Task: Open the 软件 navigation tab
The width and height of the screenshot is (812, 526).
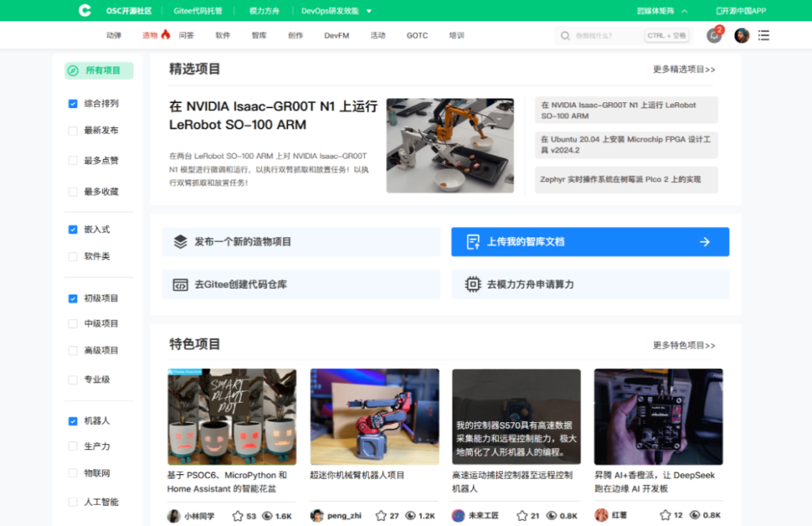Action: point(223,35)
